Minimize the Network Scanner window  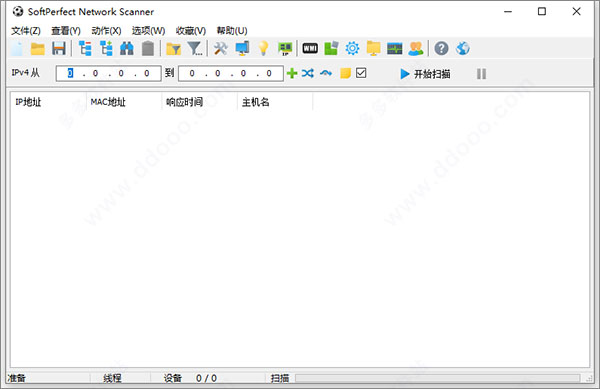pos(508,11)
